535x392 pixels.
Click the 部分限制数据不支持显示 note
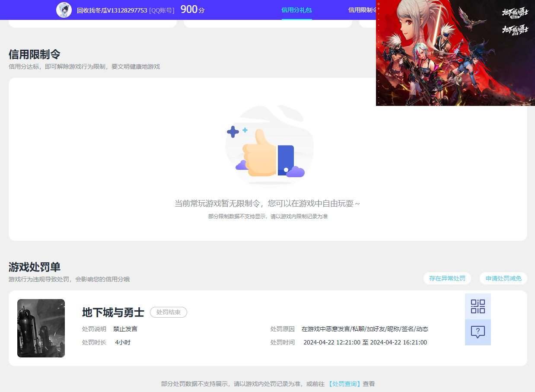coord(268,216)
